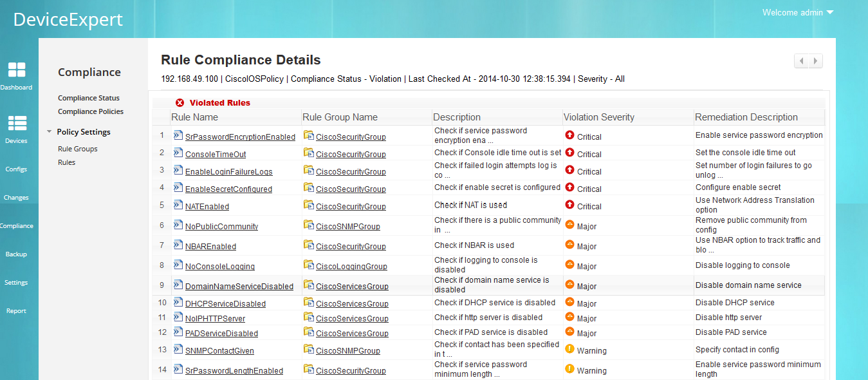
Task: Click the DeviceExpert logo
Action: [68, 19]
